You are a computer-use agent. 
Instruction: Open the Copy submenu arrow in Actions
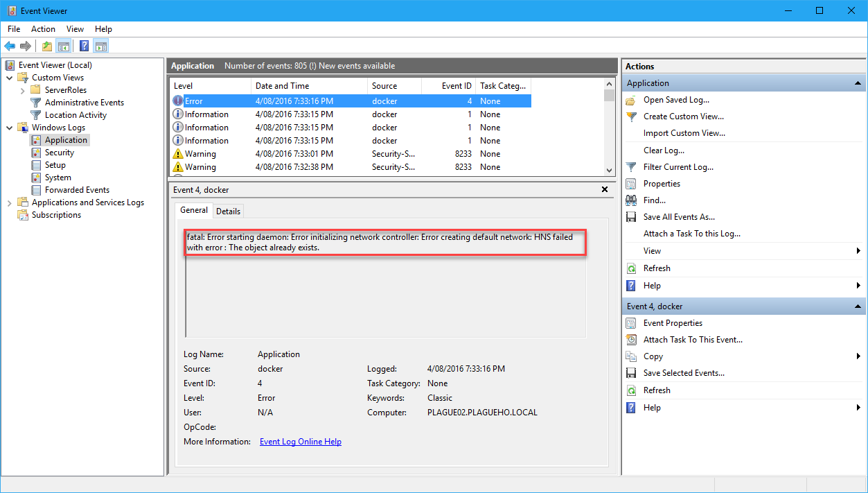[858, 356]
